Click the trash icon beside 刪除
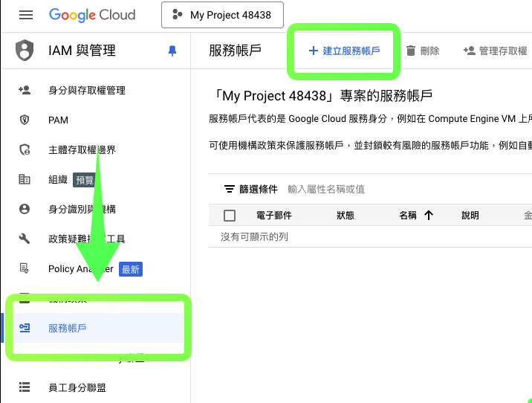532x403 pixels. pos(411,51)
